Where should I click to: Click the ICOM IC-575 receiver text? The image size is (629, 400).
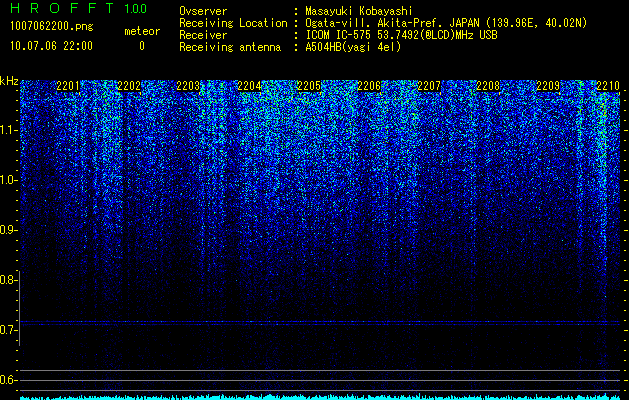[401, 35]
